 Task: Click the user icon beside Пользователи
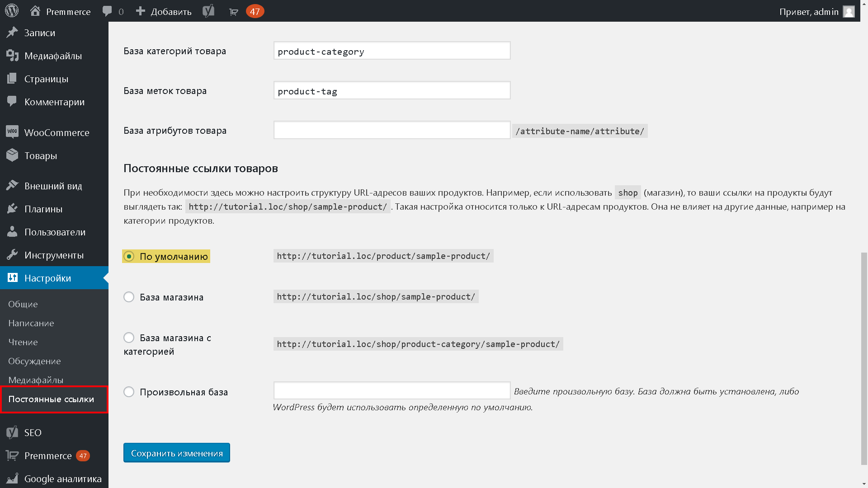(12, 231)
